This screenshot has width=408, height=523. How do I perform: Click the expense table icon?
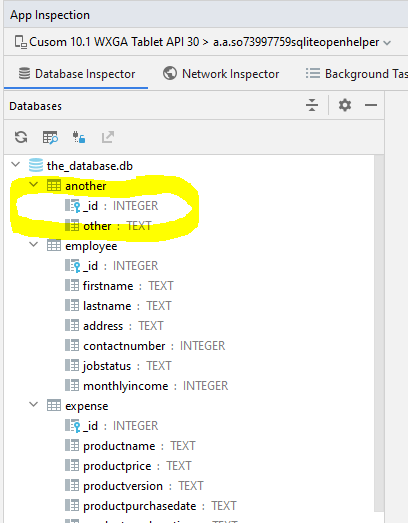click(54, 406)
